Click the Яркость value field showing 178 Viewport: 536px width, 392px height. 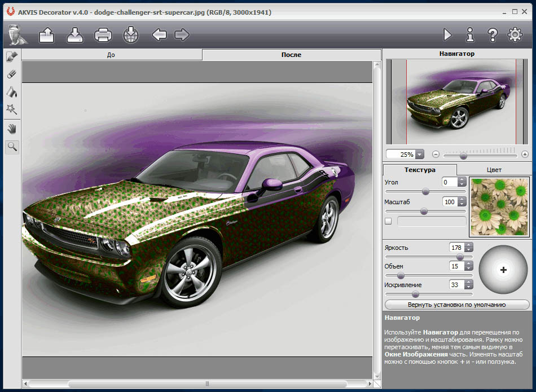pos(456,248)
